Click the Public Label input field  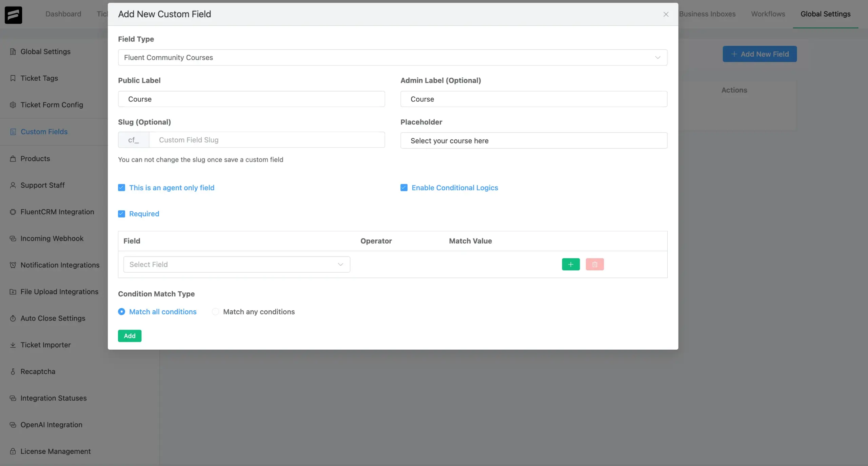click(x=251, y=99)
